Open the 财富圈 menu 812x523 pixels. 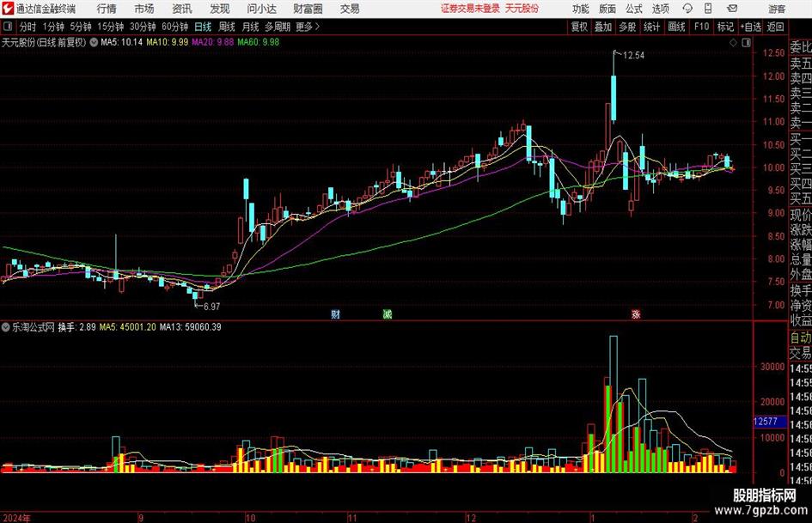tap(308, 9)
